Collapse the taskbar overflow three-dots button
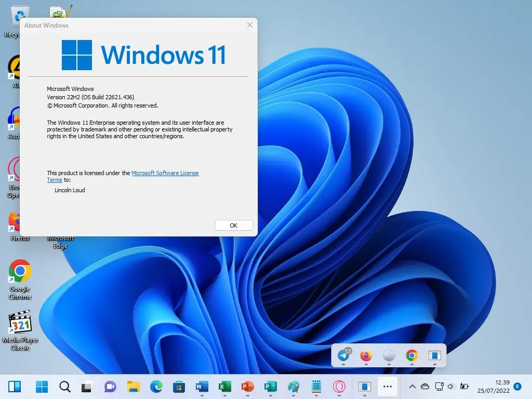The image size is (532, 399). pos(387,387)
